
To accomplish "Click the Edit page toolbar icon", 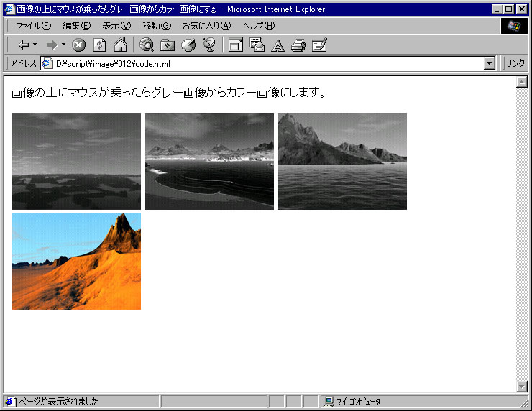I will point(319,45).
